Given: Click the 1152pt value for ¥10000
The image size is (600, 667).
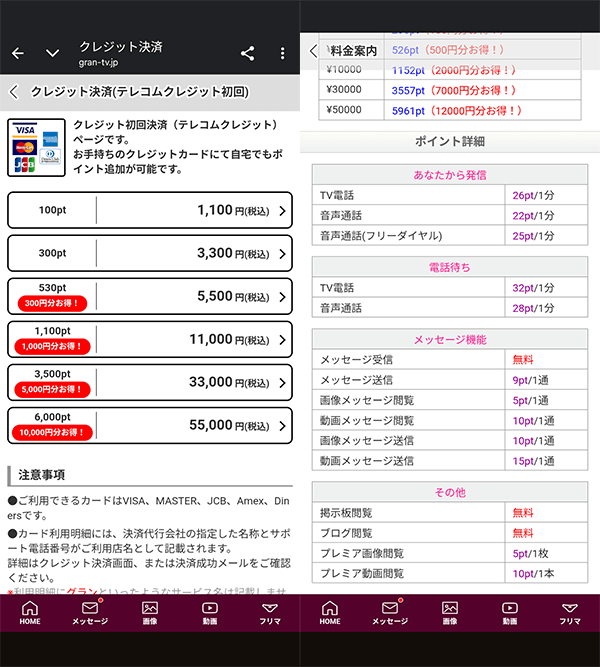Looking at the screenshot, I should coord(408,70).
